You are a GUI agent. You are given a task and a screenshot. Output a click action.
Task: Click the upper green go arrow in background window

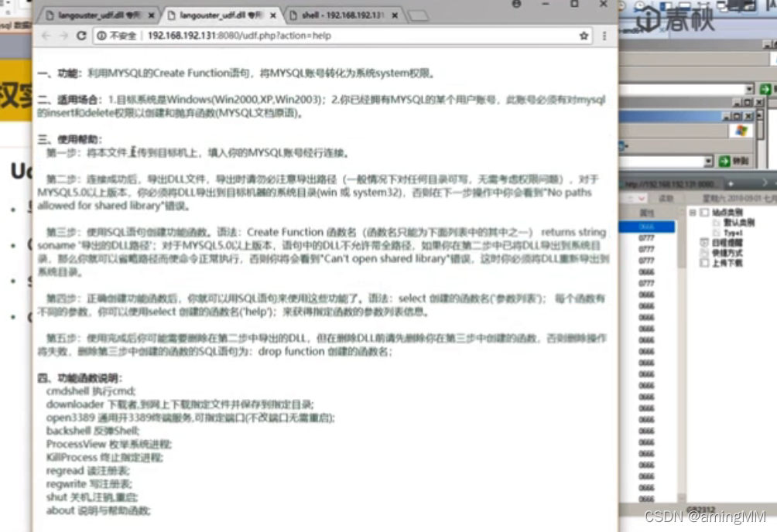click(x=765, y=89)
